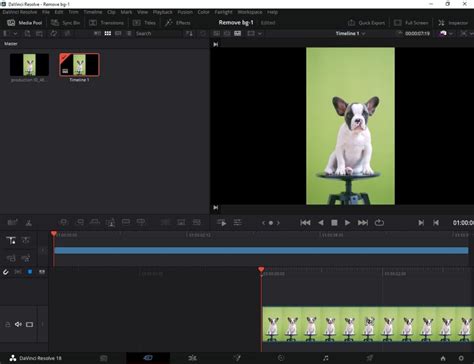Switch media pool to list view
Screen dimensions: 474x364
(x=129, y=33)
